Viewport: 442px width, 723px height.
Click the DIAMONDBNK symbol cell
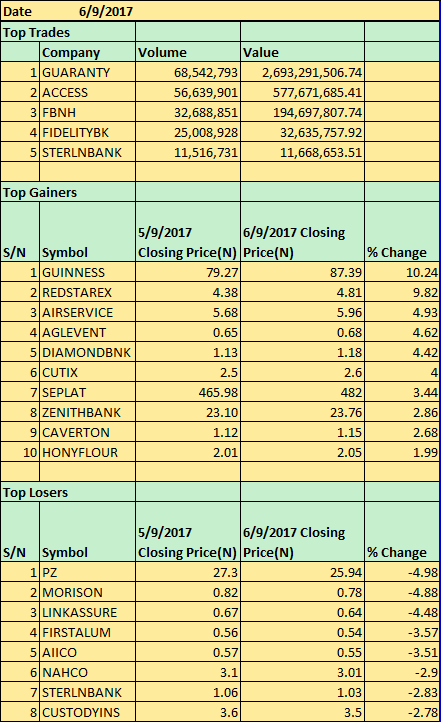[88, 352]
